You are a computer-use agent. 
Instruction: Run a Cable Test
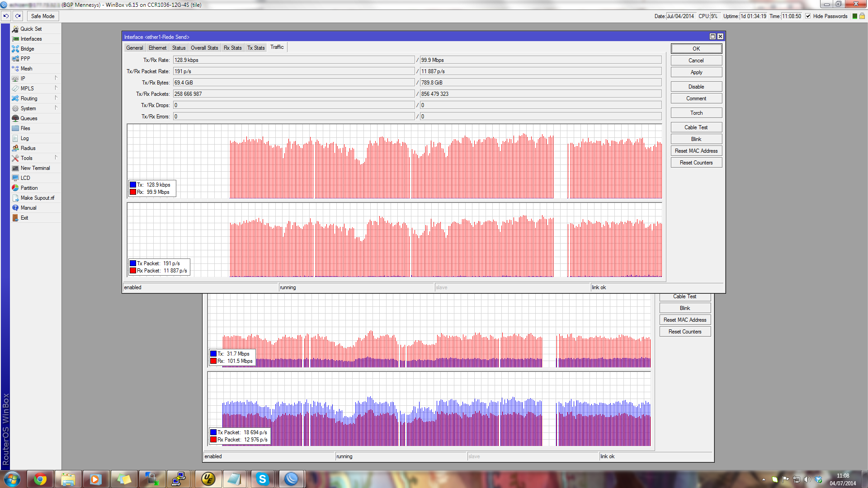coord(696,127)
